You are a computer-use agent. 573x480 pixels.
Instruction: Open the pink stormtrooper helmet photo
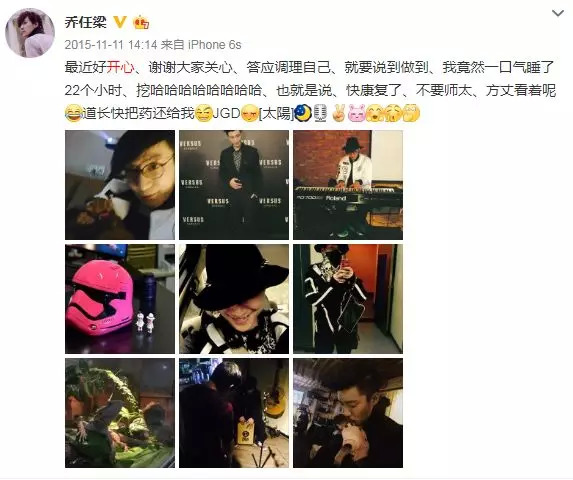(120, 299)
